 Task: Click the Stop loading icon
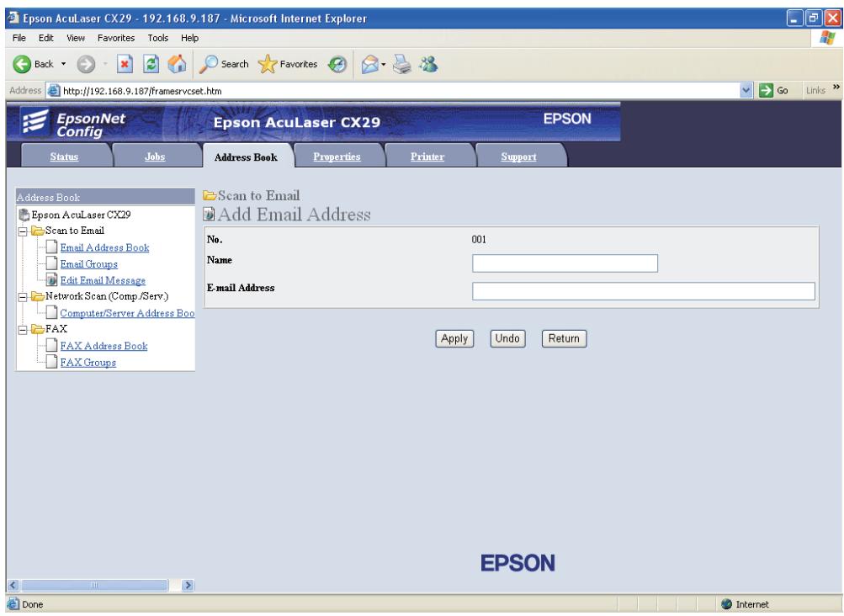coord(125,64)
